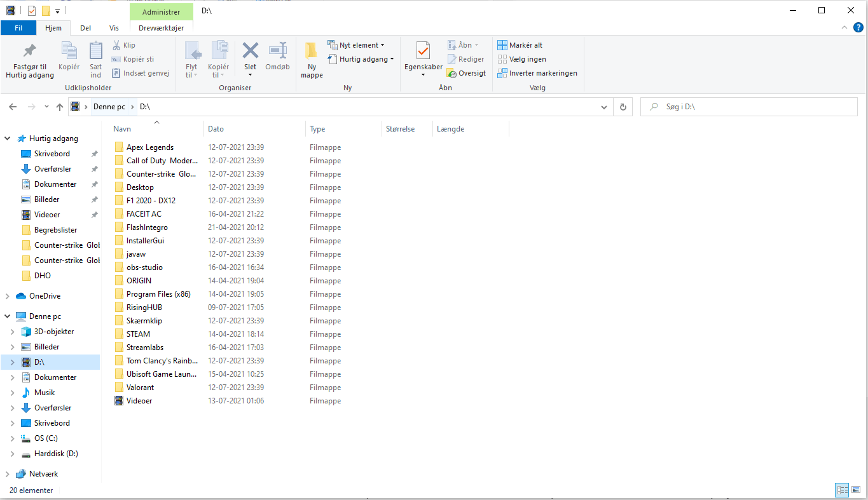
Task: Click Denne pc in the address breadcrumb
Action: (109, 107)
